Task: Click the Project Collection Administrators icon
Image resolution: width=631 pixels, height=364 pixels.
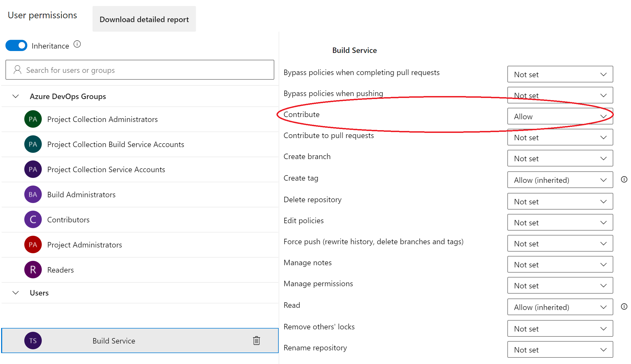Action: (x=33, y=118)
